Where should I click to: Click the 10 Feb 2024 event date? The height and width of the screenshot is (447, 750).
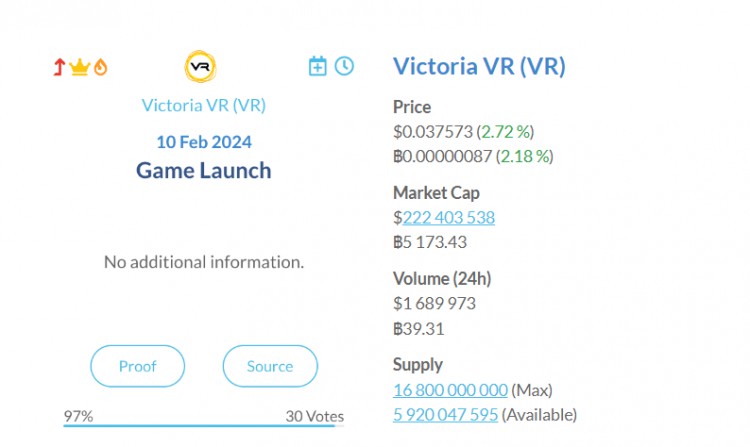(x=204, y=142)
